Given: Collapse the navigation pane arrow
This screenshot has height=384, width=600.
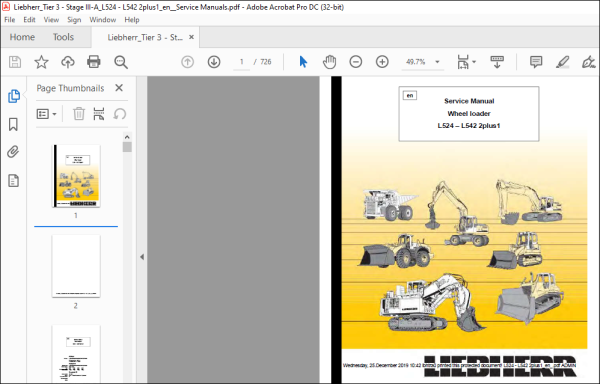Looking at the screenshot, I should pos(142,257).
